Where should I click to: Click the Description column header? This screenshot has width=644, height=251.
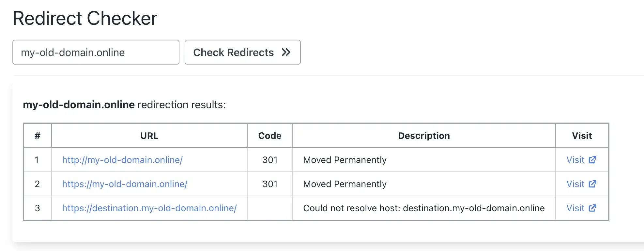[x=423, y=136]
